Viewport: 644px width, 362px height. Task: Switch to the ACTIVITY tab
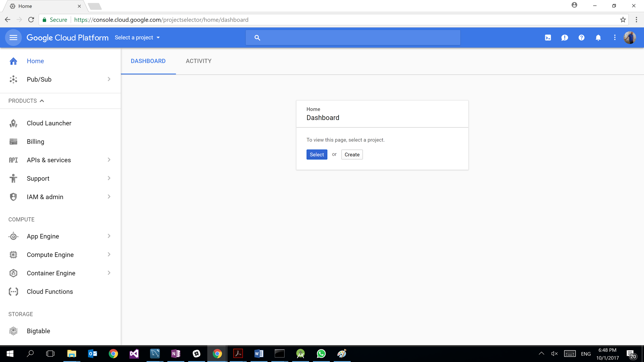[199, 61]
